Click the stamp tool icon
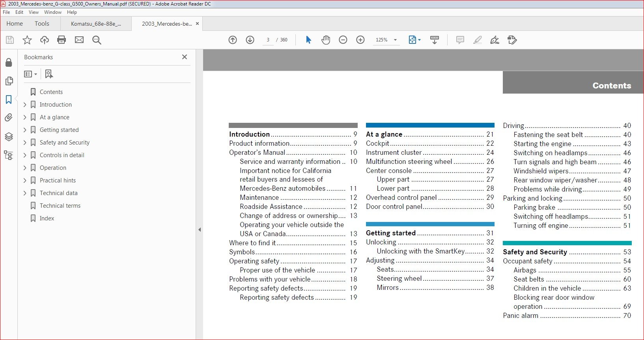 [x=512, y=40]
